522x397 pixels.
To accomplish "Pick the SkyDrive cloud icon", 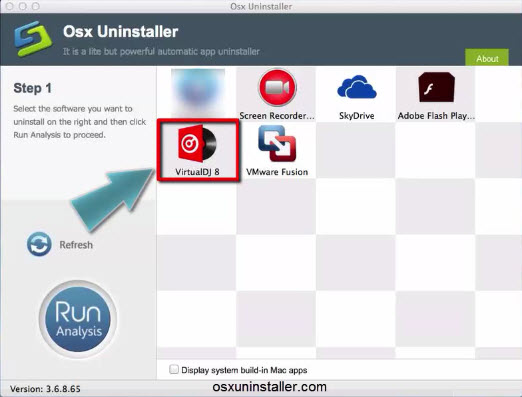I will (356, 87).
